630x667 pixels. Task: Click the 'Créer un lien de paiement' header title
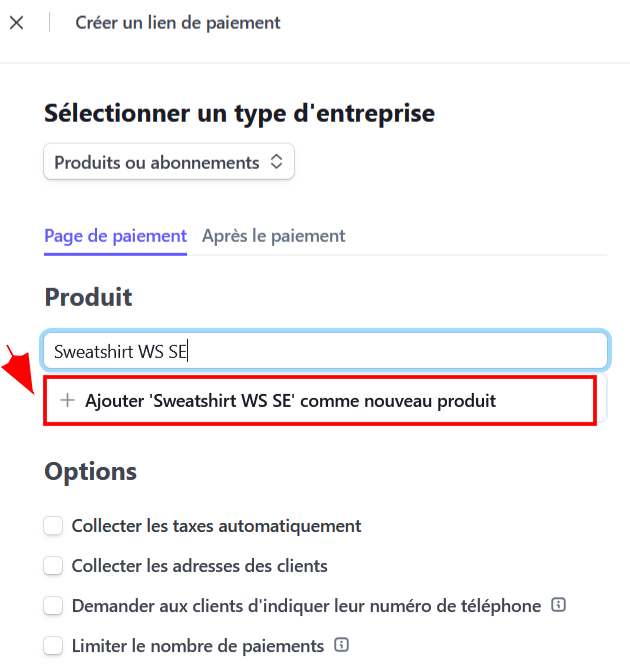pos(178,23)
